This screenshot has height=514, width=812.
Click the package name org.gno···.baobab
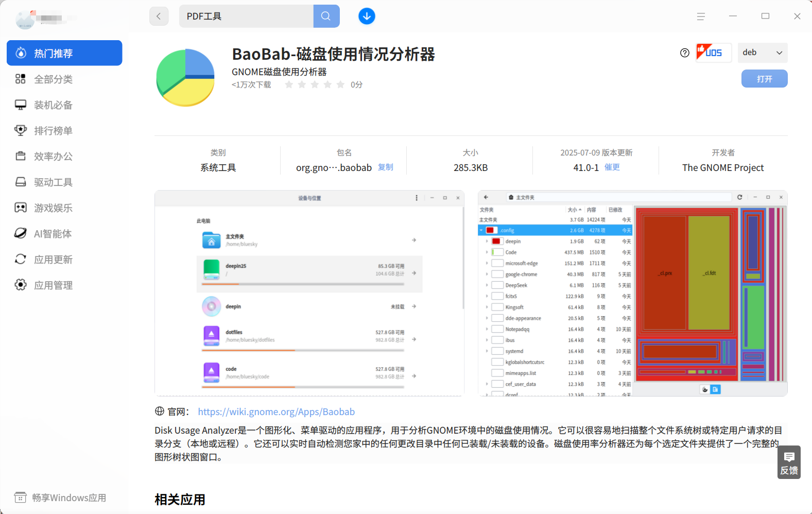point(334,167)
